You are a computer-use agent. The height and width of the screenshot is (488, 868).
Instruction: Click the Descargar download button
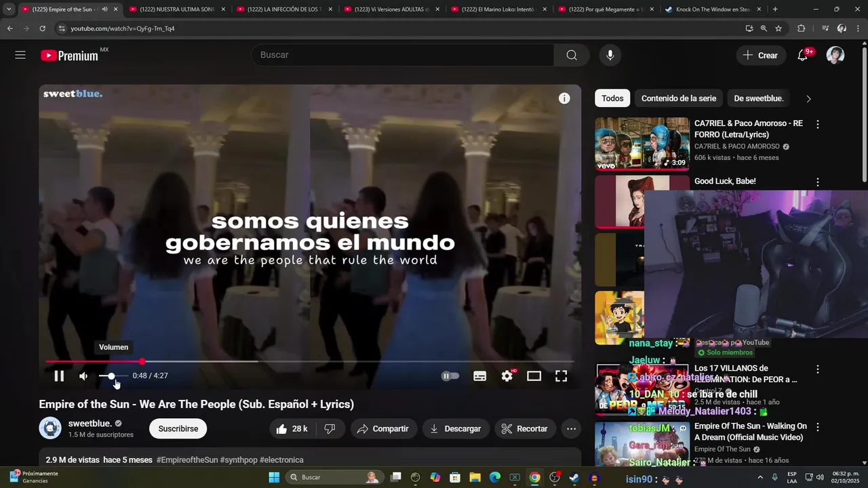pos(456,429)
